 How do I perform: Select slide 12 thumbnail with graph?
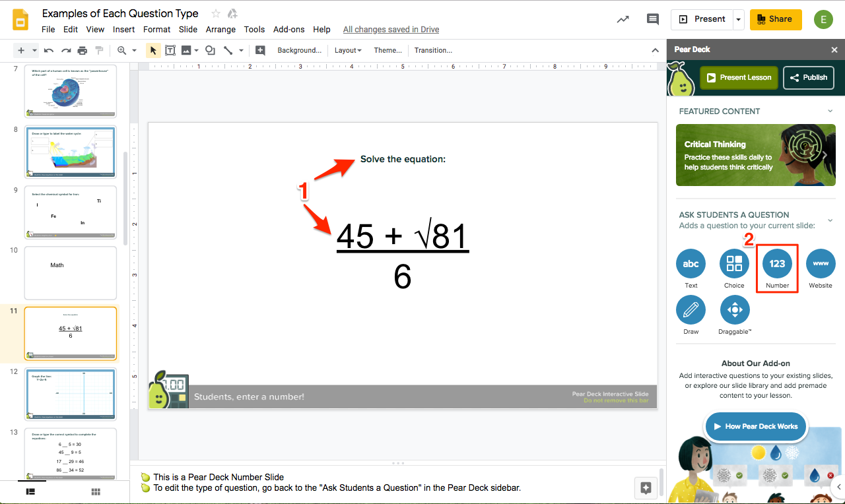71,394
